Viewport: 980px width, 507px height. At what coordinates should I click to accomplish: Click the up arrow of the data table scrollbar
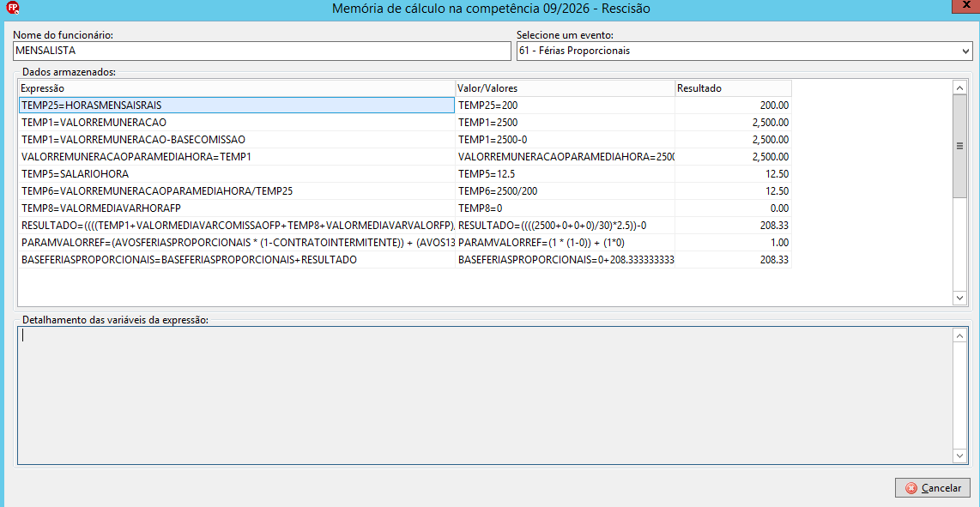pyautogui.click(x=959, y=87)
